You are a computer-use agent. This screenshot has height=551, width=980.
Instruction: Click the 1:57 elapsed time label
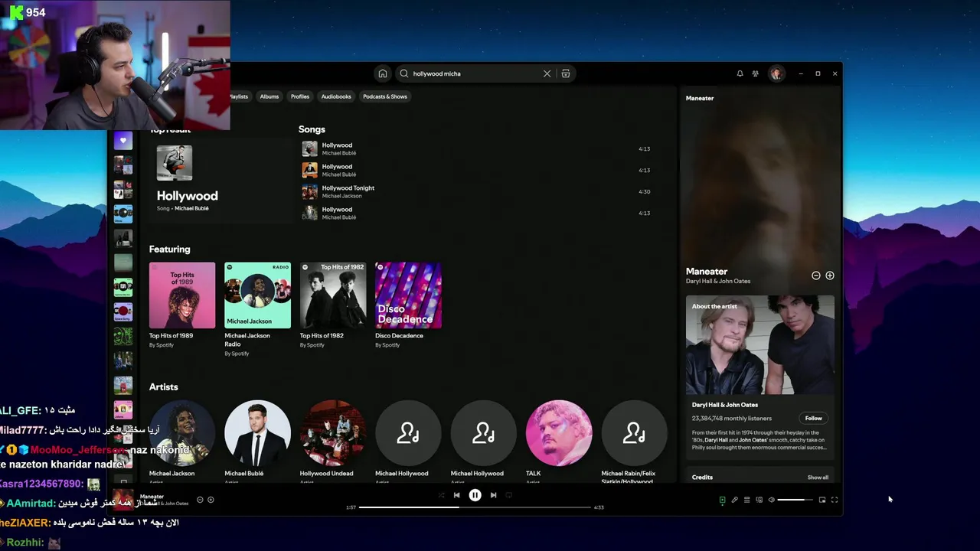pyautogui.click(x=351, y=507)
